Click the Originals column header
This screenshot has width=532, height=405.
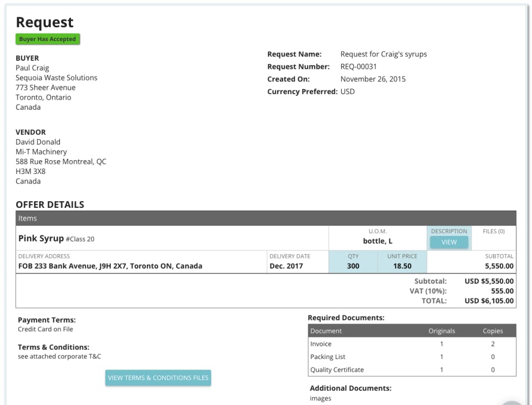[x=442, y=331]
